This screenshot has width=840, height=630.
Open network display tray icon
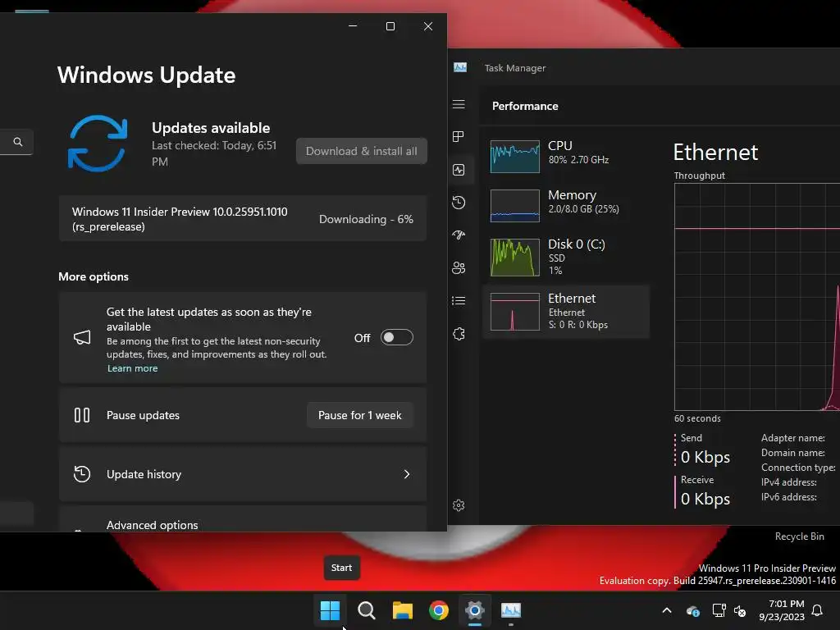719,610
